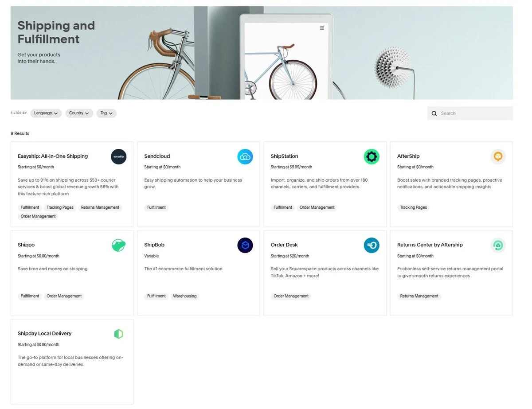The width and height of the screenshot is (532, 409).
Task: Toggle the Tracking Pages tag on AfterShip
Action: 413,207
